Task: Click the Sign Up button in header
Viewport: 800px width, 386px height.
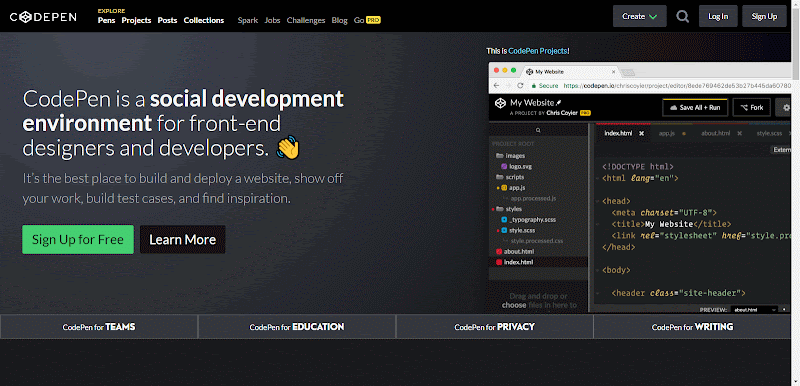Action: pos(764,16)
